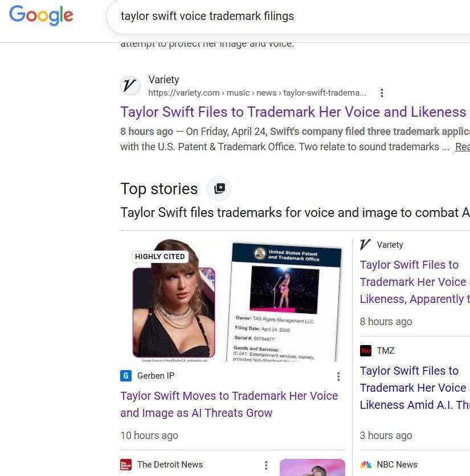Click 'TMZ' source name text
470x476 pixels.
[x=386, y=351]
